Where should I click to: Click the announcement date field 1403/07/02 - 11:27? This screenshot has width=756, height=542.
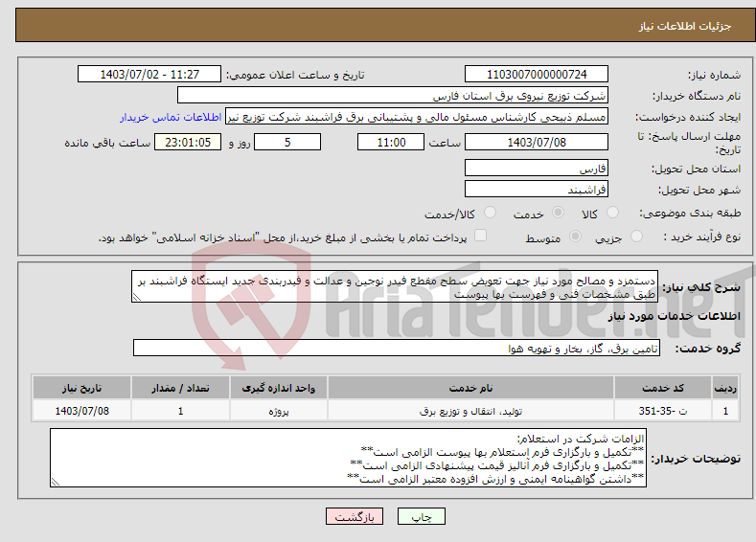pos(149,74)
